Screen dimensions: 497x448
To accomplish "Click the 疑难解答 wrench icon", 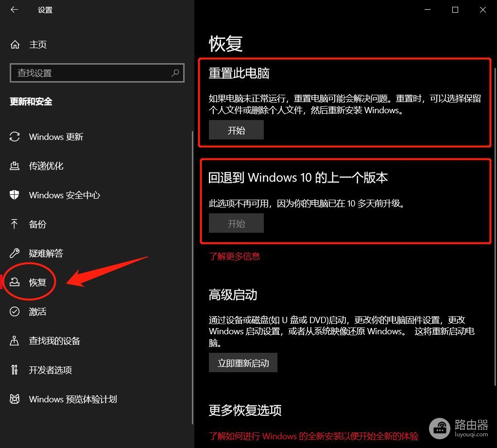I will click(15, 253).
